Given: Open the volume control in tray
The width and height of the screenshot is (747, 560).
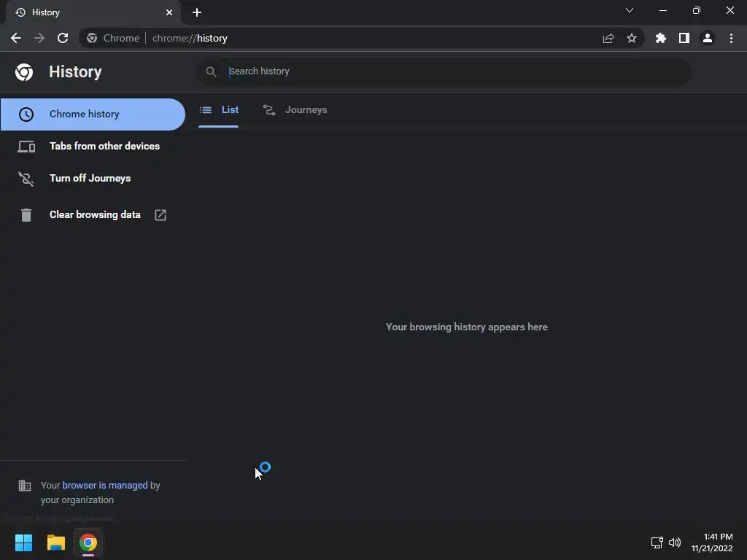Looking at the screenshot, I should 675,542.
